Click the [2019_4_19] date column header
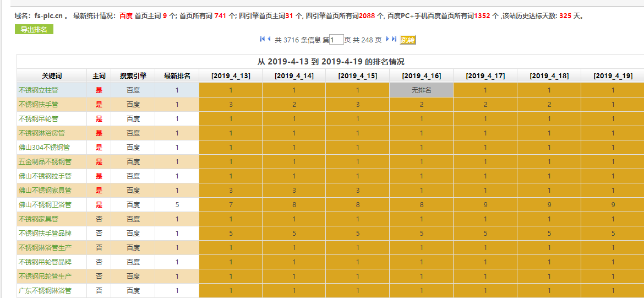 613,76
